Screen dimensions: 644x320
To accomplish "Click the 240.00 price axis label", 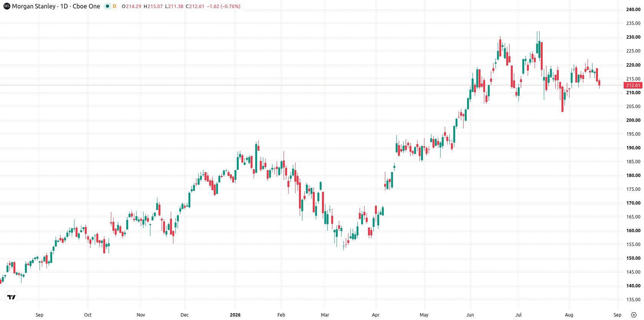I will click(633, 10).
